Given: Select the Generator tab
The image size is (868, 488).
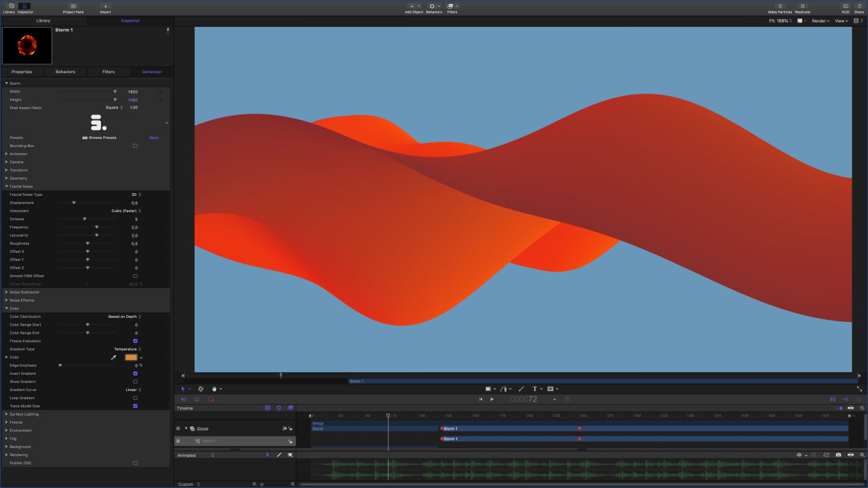Looking at the screenshot, I should click(x=152, y=72).
